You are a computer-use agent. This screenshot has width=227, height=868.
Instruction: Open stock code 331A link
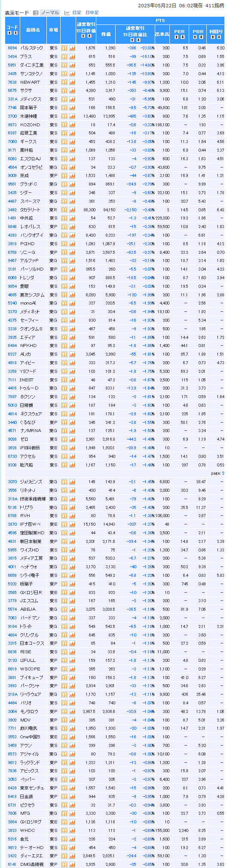12,99
